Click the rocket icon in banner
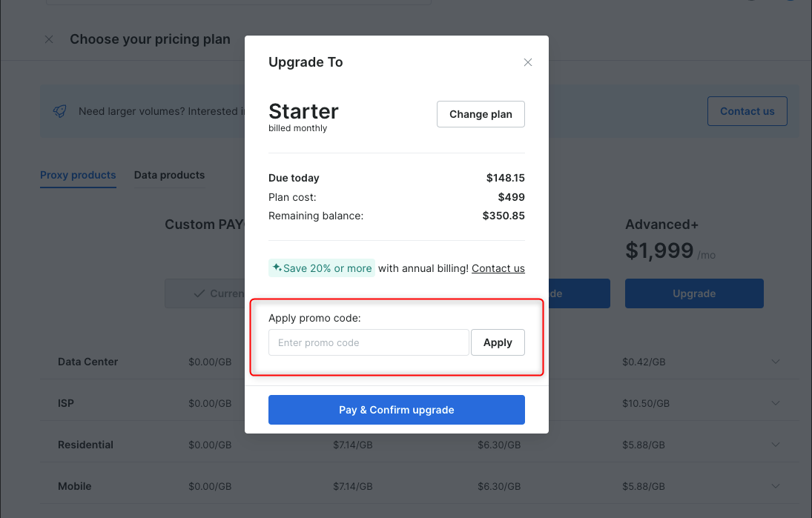The image size is (812, 518). tap(60, 111)
